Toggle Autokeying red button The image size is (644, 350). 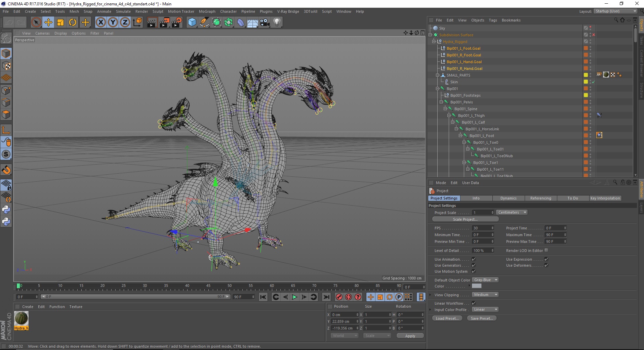pos(349,297)
